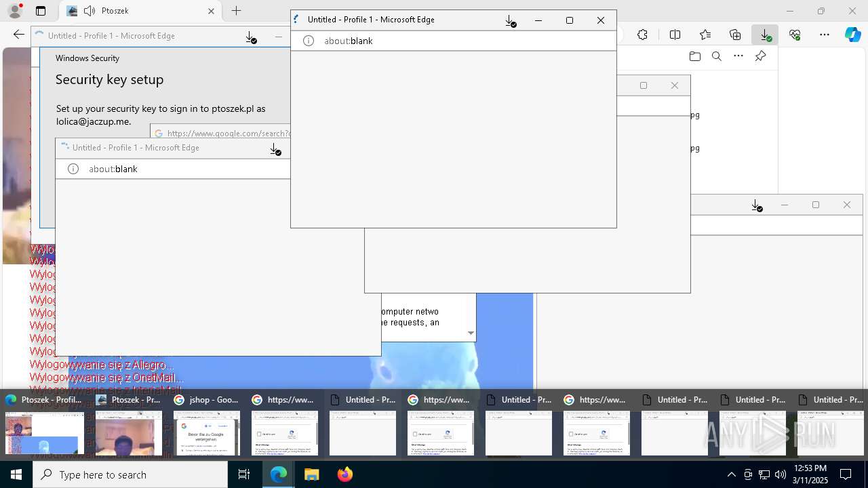The image size is (868, 488).
Task: Open Settings and more ellipsis menu
Action: point(825,35)
